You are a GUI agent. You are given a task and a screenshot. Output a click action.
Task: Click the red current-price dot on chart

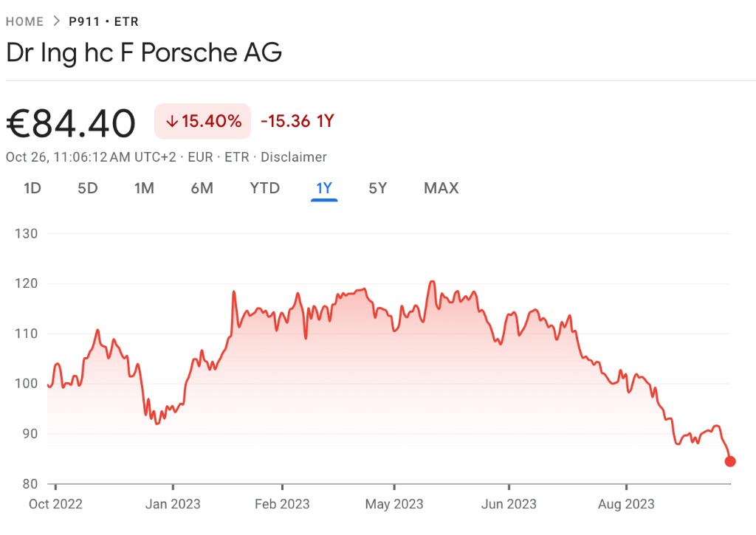730,461
